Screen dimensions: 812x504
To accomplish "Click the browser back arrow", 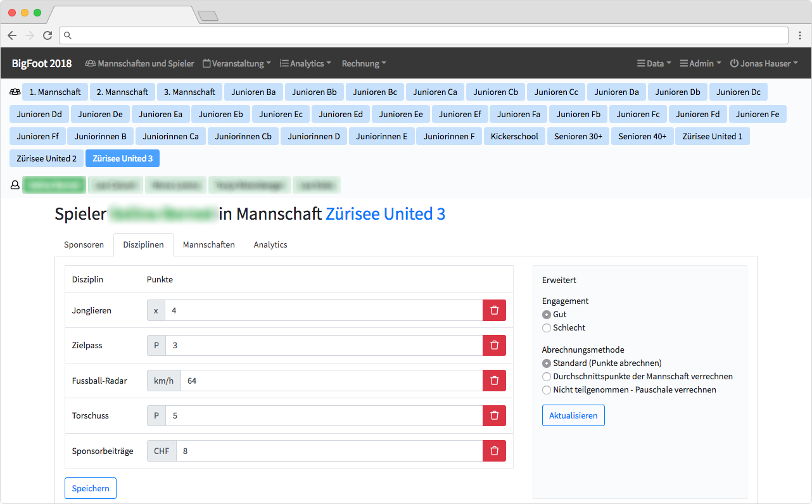I will pyautogui.click(x=12, y=35).
